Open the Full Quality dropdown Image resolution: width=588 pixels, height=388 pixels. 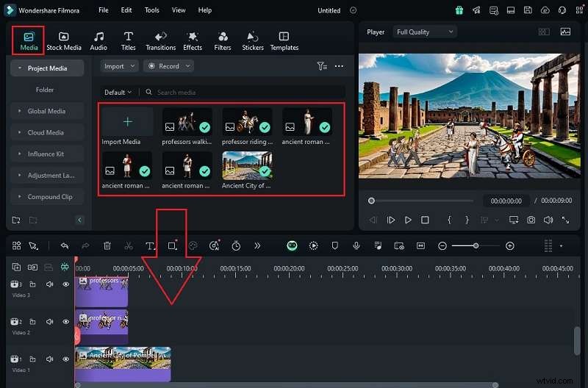pos(424,32)
